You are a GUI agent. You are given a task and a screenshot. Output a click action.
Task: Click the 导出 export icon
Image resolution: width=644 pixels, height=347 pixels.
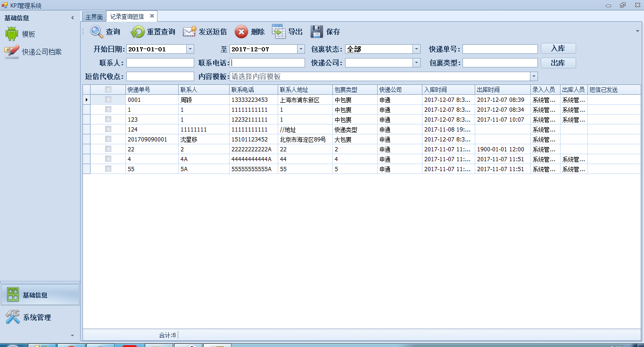click(278, 32)
